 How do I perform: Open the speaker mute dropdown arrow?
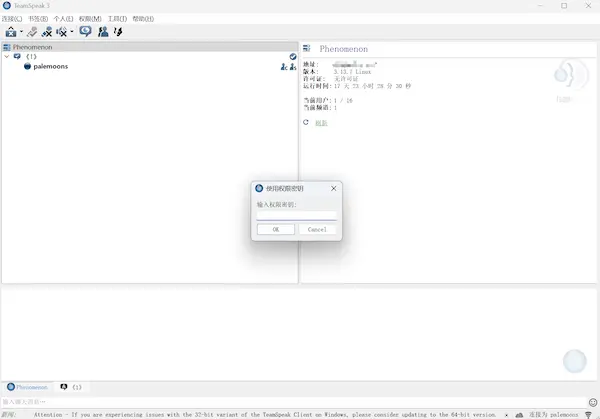coord(71,33)
